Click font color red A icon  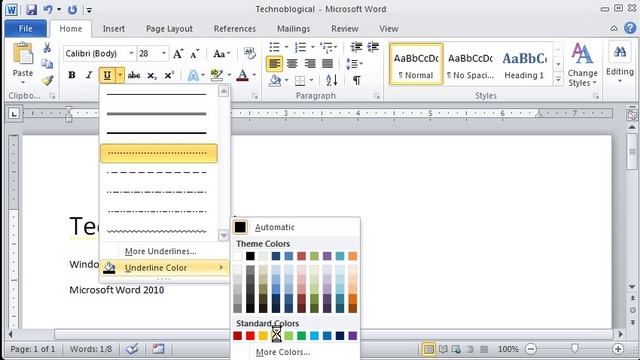point(242,75)
